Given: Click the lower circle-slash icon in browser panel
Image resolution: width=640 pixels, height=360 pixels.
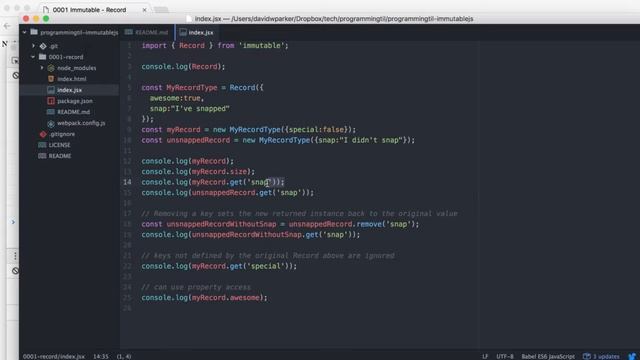Looking at the screenshot, I should (x=15, y=271).
